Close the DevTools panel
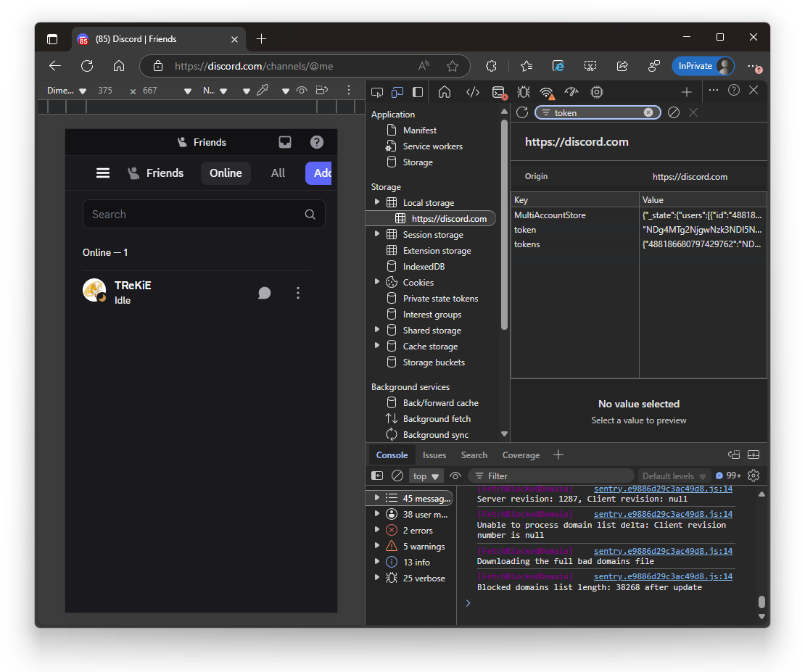Image resolution: width=805 pixels, height=672 pixels. click(754, 91)
